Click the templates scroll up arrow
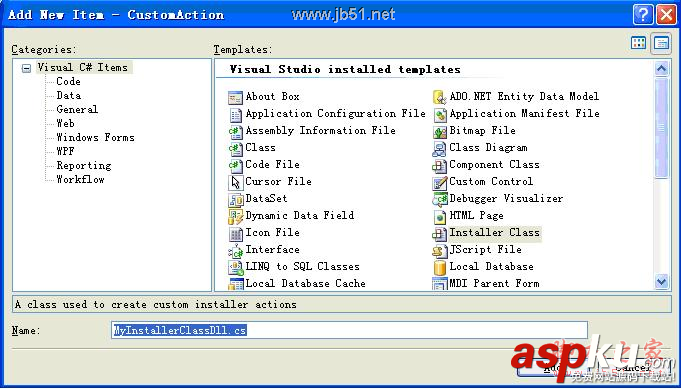Image resolution: width=681 pixels, height=389 pixels. tap(661, 68)
